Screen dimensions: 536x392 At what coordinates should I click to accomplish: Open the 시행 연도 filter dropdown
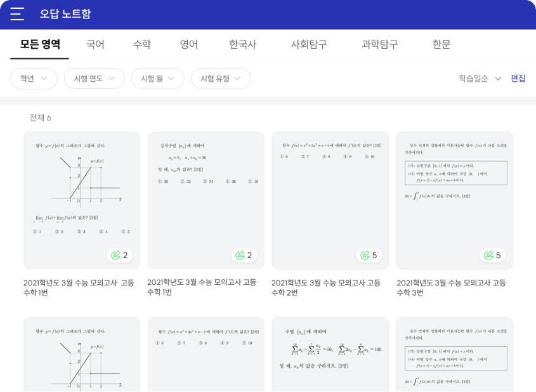(95, 79)
